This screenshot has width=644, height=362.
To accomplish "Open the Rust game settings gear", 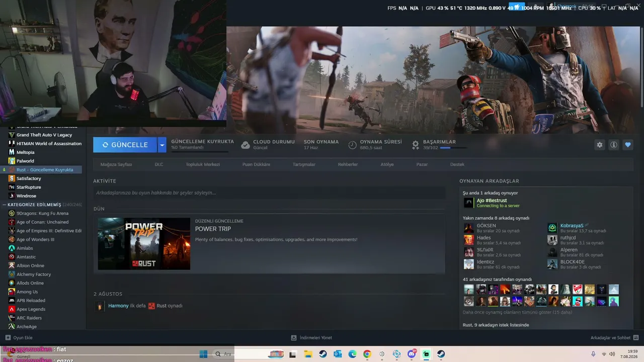I will tap(600, 145).
